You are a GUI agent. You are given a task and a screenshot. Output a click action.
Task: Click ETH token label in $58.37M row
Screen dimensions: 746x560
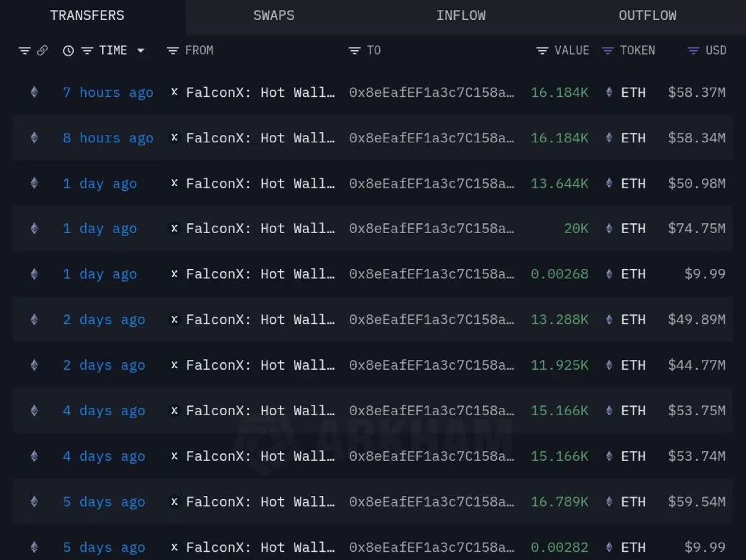[x=633, y=93]
